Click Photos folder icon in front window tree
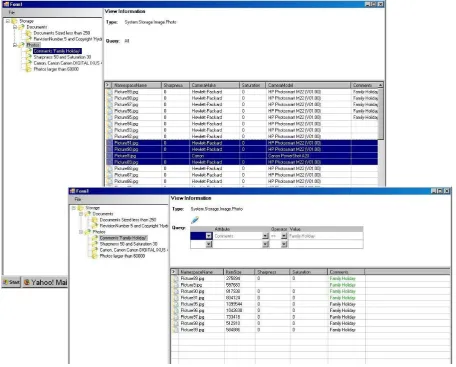Image resolution: width=456 pixels, height=367 pixels. 88,232
